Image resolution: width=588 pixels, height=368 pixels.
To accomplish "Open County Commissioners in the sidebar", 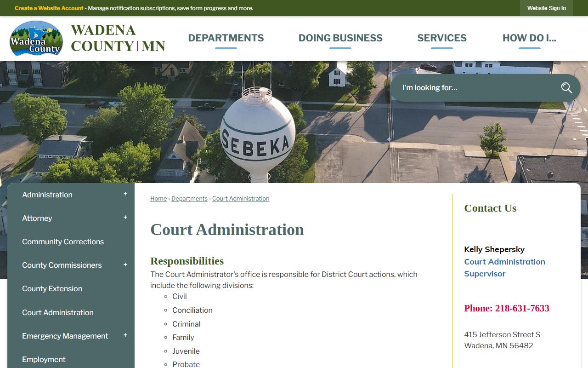I will pos(62,265).
